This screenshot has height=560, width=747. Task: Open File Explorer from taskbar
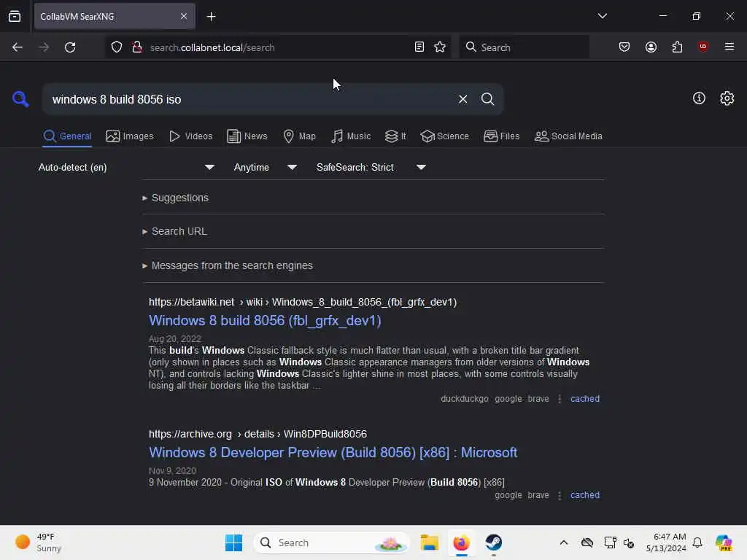429,542
